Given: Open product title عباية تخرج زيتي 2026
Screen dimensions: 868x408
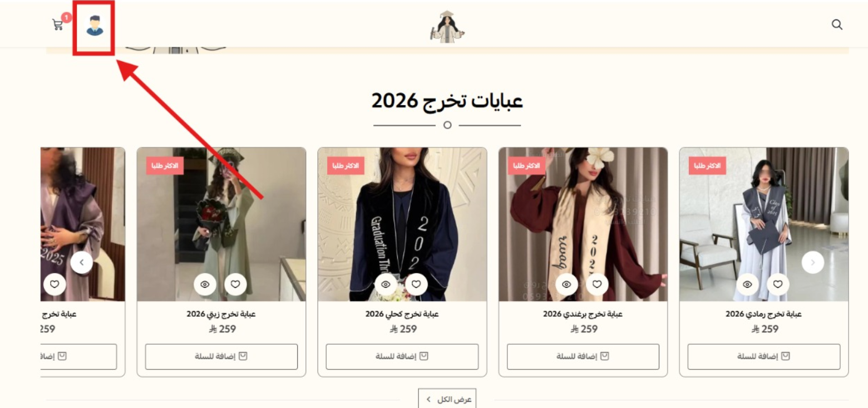Looking at the screenshot, I should [x=221, y=314].
